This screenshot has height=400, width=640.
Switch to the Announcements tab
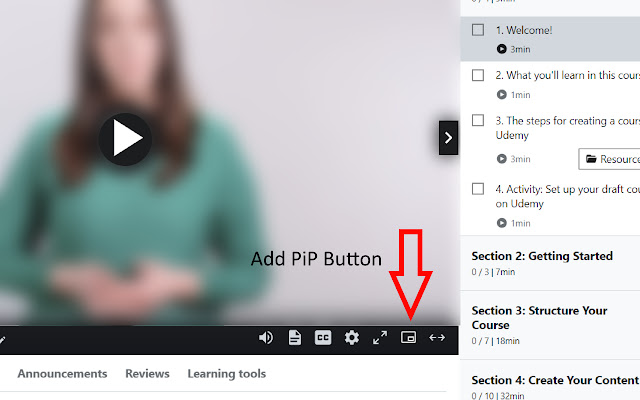[62, 373]
